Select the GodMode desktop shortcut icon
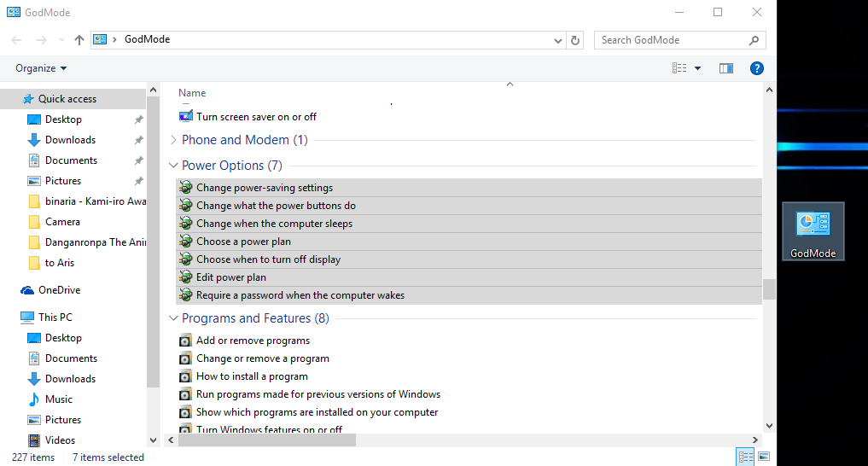This screenshot has width=868, height=466. click(x=813, y=231)
